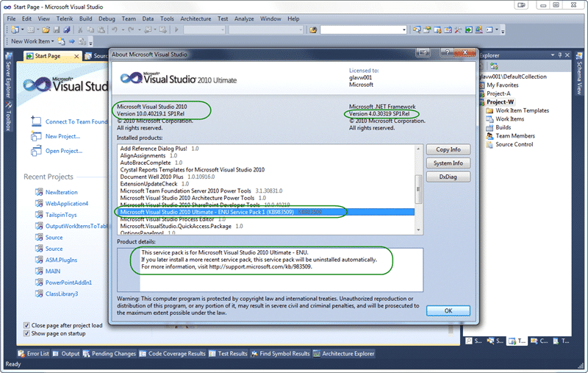Open the Toolbox via wrench toolbar icon
The width and height of the screenshot is (588, 373).
(x=458, y=29)
